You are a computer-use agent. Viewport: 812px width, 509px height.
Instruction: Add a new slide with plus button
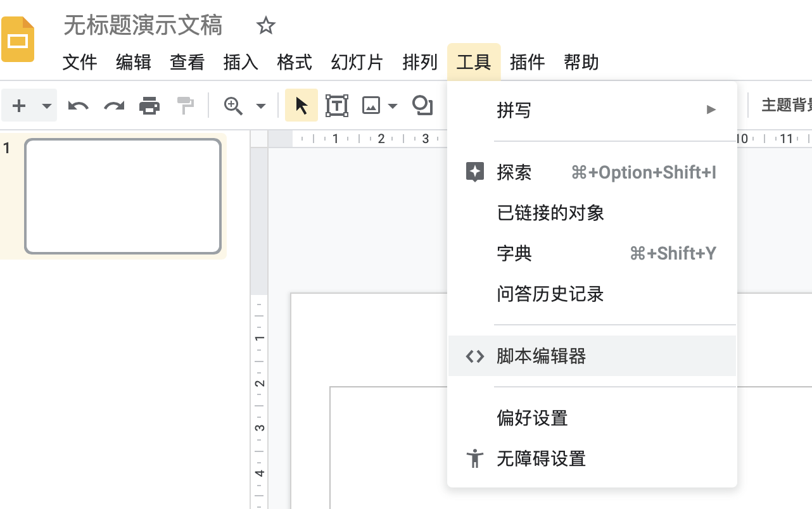19,105
